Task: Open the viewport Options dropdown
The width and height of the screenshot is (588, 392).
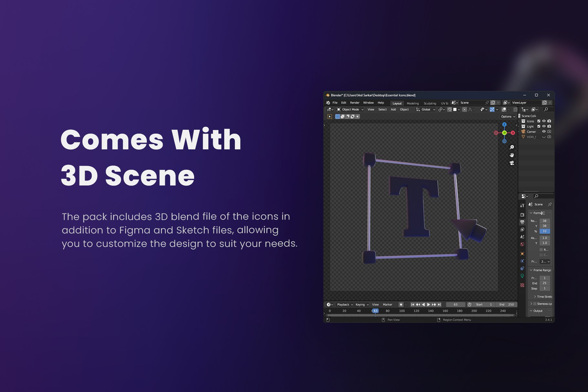Action: pyautogui.click(x=508, y=117)
